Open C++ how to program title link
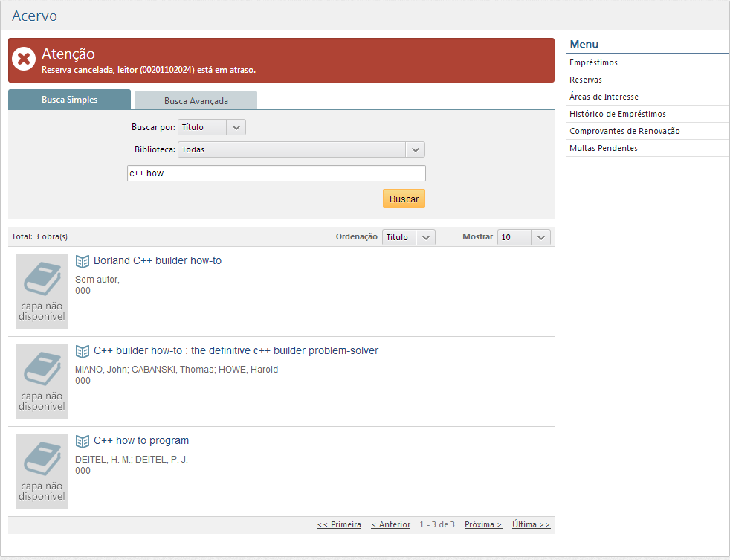This screenshot has height=560, width=730. [x=141, y=440]
